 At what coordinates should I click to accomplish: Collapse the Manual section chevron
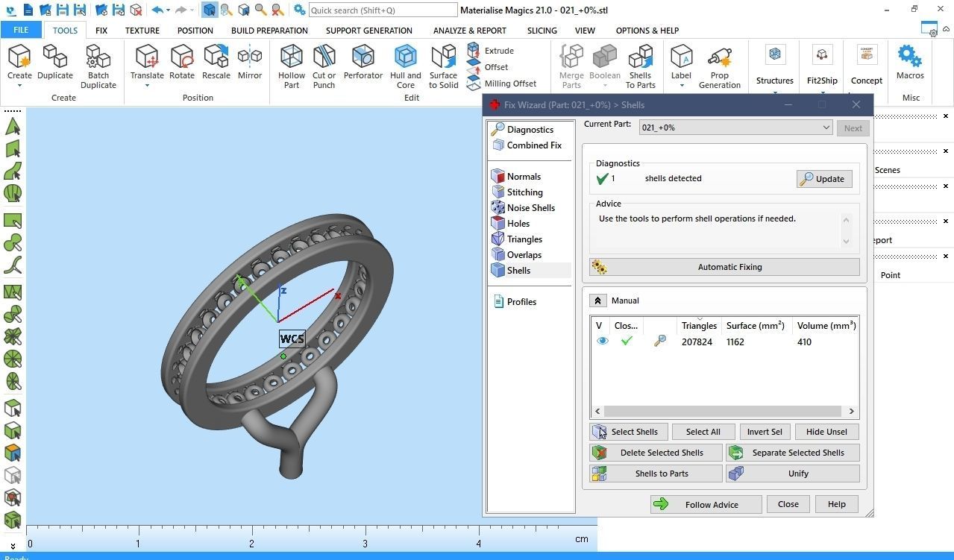pyautogui.click(x=597, y=301)
